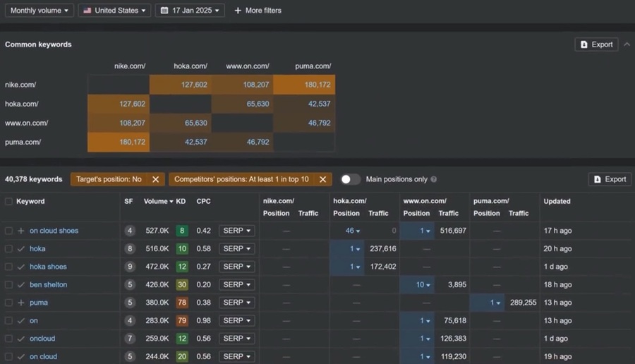Sort table by the Volume column
This screenshot has height=364, width=635.
click(158, 201)
